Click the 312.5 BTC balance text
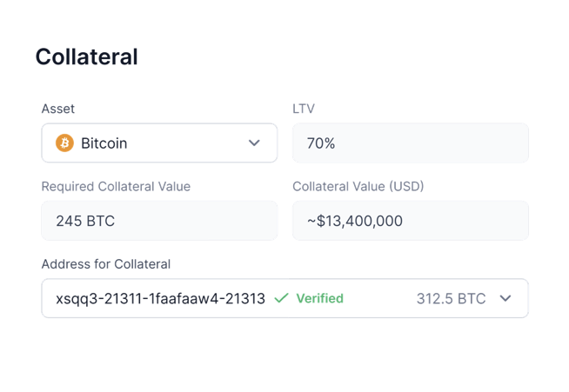Image resolution: width=569 pixels, height=392 pixels. point(451,298)
